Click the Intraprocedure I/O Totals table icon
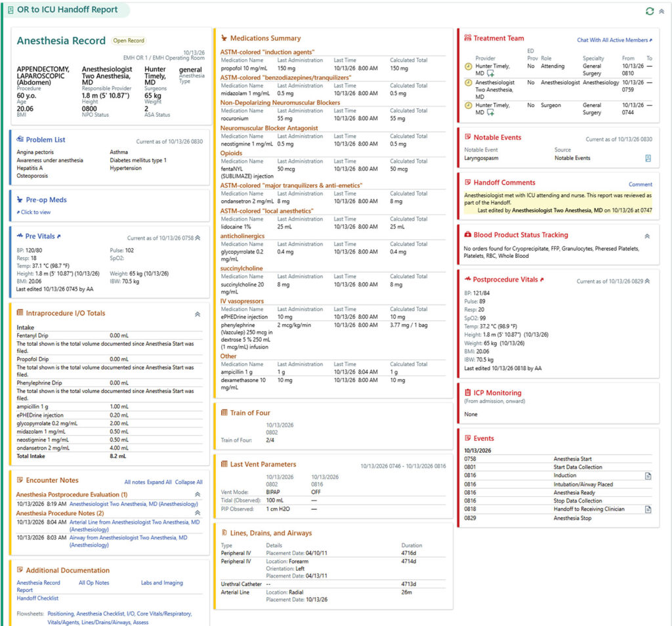The height and width of the screenshot is (626, 672). click(20, 313)
